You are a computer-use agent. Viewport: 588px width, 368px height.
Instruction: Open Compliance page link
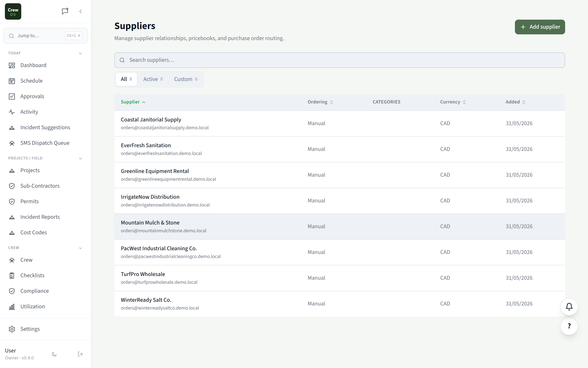(x=46, y=291)
